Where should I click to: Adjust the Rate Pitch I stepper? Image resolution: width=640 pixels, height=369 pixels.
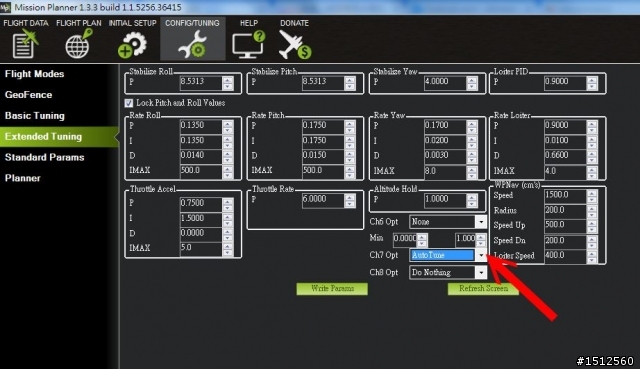[x=350, y=141]
